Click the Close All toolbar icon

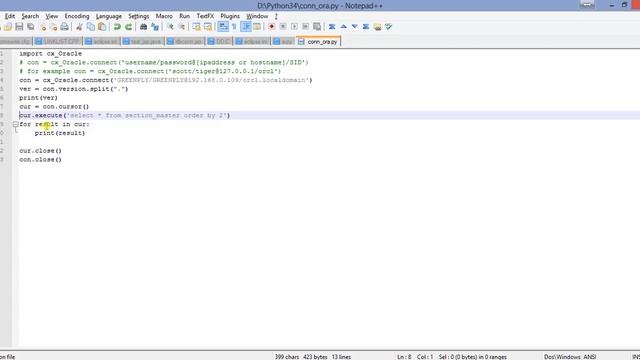[53, 27]
